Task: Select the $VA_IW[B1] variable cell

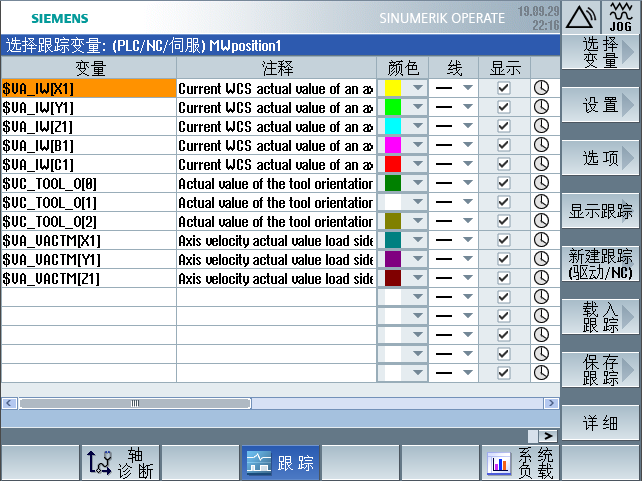Action: [x=89, y=145]
